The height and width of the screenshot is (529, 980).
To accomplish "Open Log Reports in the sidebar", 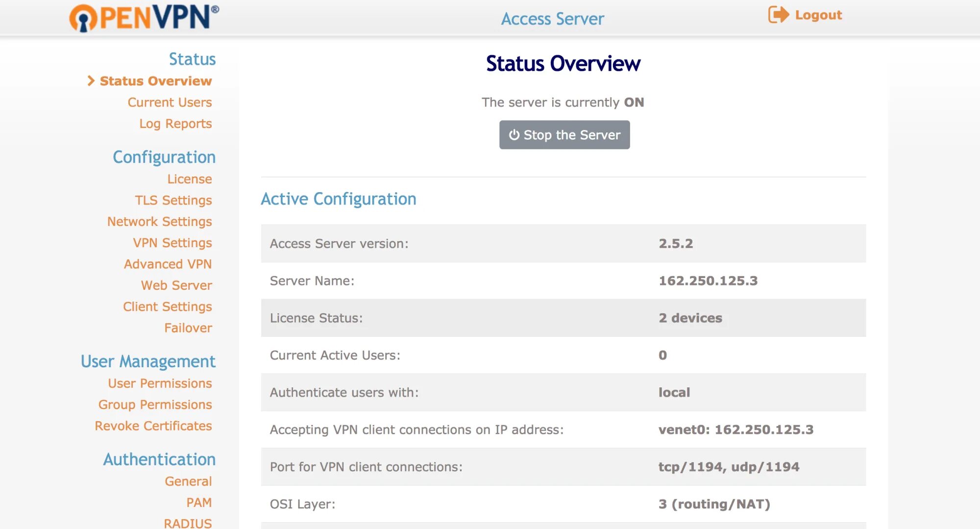I will [x=175, y=124].
